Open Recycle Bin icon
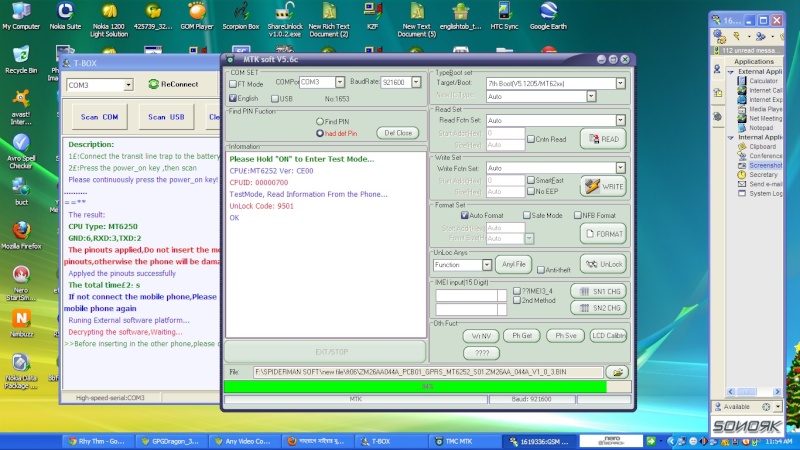The image size is (800, 450). [x=21, y=60]
